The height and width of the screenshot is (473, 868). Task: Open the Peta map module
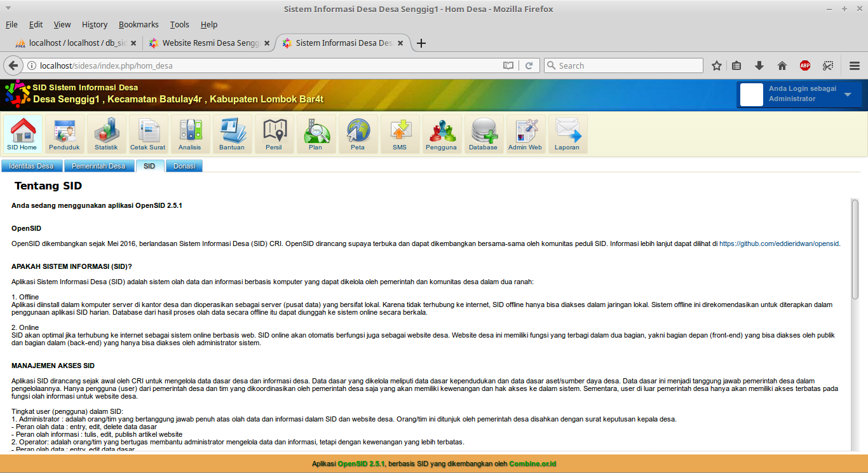358,134
